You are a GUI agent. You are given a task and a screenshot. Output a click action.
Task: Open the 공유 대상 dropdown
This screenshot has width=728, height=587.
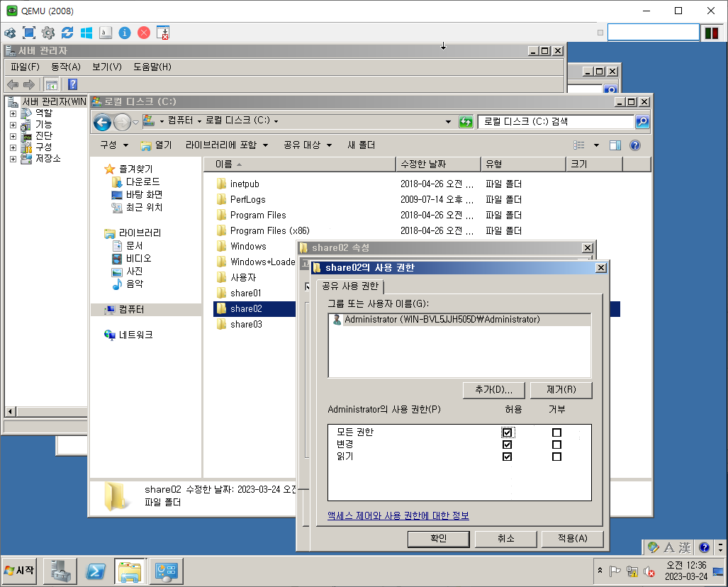[308, 145]
